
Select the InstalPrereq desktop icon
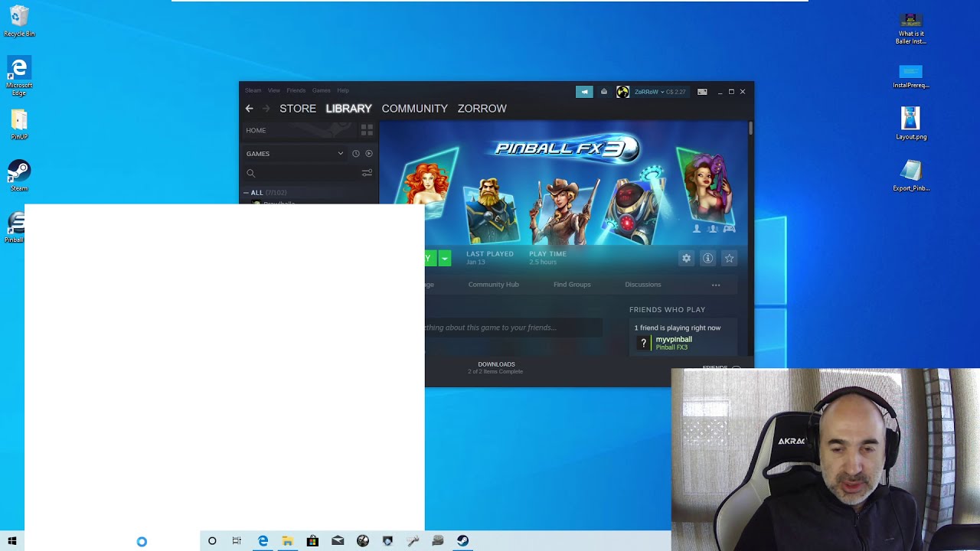[910, 76]
